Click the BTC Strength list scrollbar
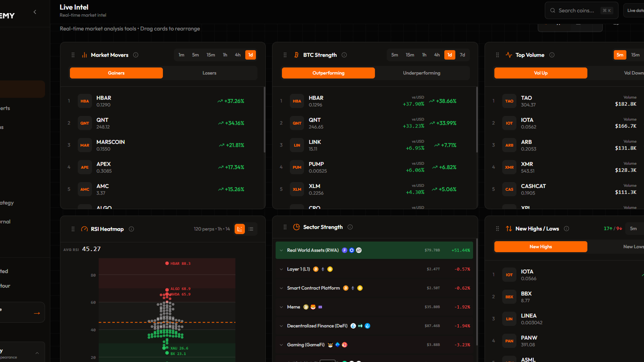Screen dimensions: 644x362 (477, 120)
